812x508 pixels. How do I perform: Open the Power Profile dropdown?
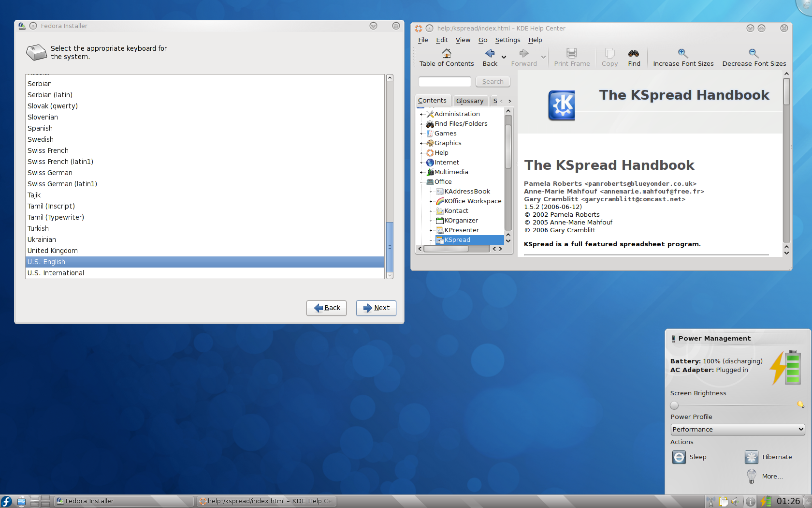click(738, 429)
